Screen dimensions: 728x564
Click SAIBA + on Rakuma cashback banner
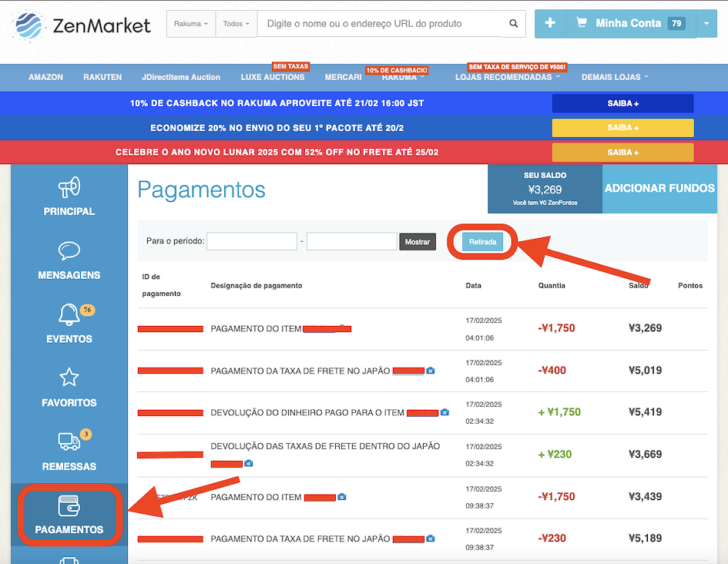[x=622, y=103]
